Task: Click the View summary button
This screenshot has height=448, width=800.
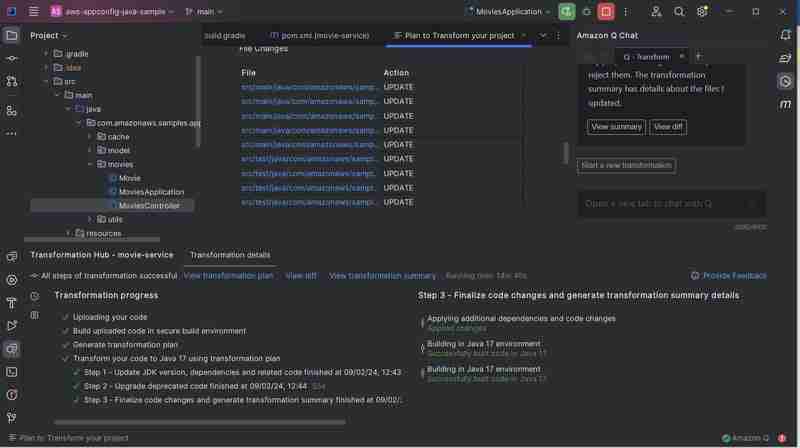Action: pyautogui.click(x=616, y=127)
